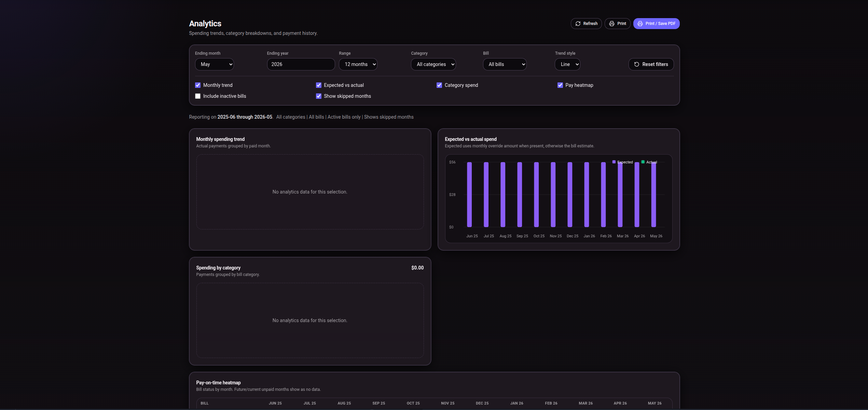Click the Reset filters button text

(x=655, y=64)
